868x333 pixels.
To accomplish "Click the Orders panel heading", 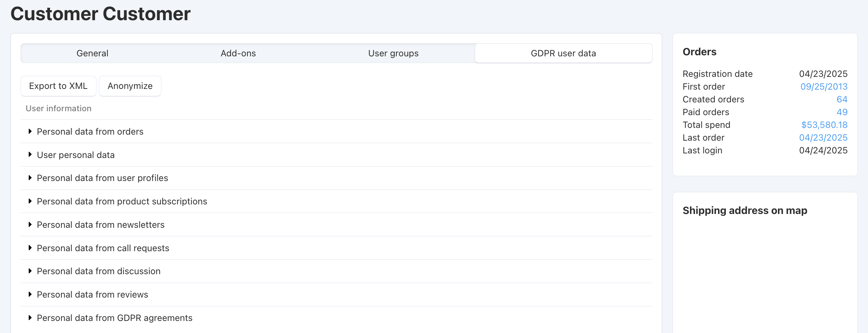I will coord(700,52).
